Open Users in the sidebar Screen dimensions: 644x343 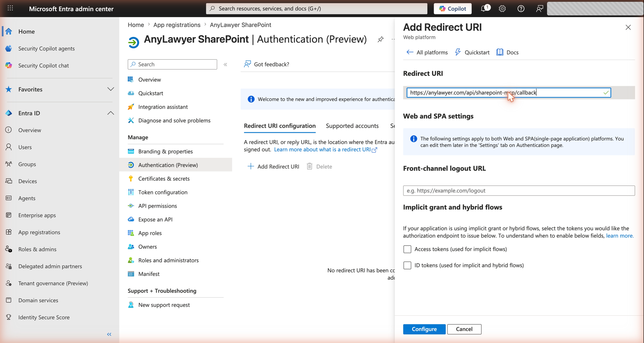click(x=25, y=147)
